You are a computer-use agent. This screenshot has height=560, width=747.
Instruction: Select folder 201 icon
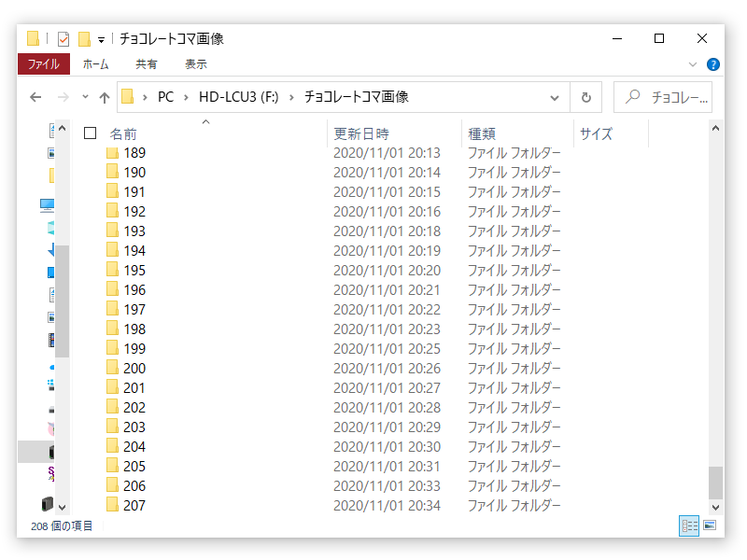(112, 386)
